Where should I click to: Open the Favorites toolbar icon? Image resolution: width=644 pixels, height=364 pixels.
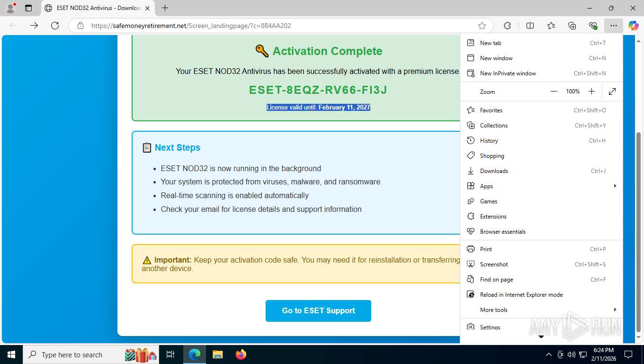tap(551, 26)
